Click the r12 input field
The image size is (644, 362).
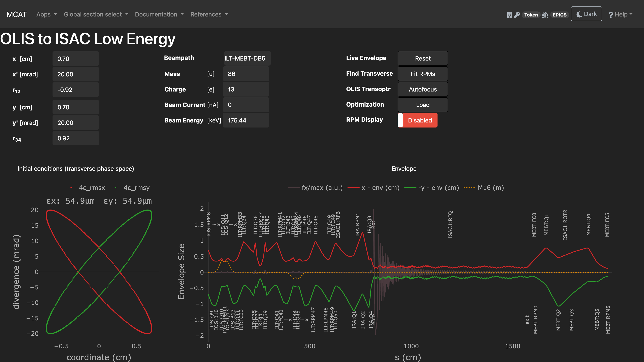pyautogui.click(x=75, y=90)
